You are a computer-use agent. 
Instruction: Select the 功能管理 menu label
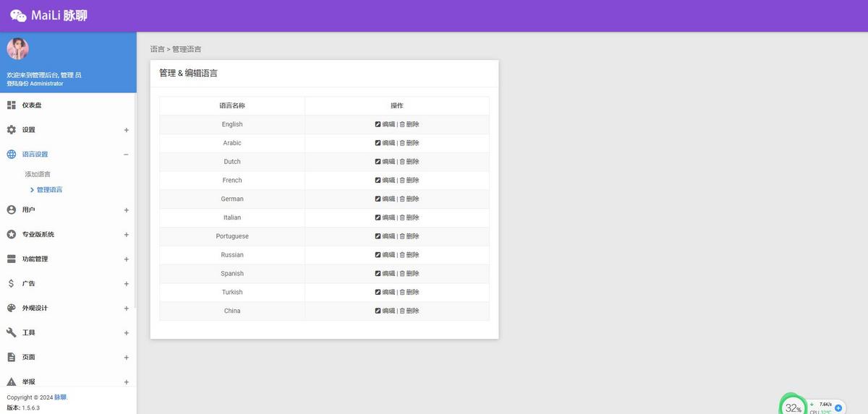pyautogui.click(x=35, y=259)
